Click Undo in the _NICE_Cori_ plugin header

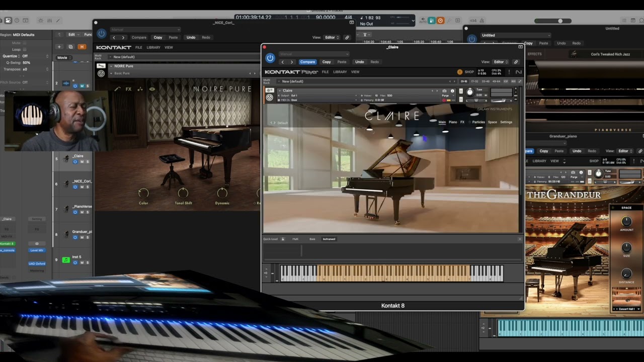[x=191, y=37]
